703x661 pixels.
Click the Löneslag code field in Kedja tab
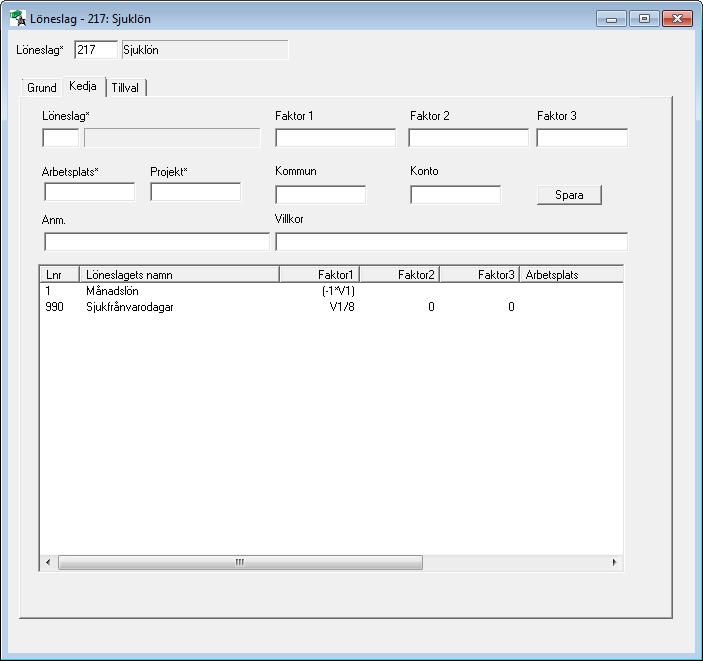61,138
